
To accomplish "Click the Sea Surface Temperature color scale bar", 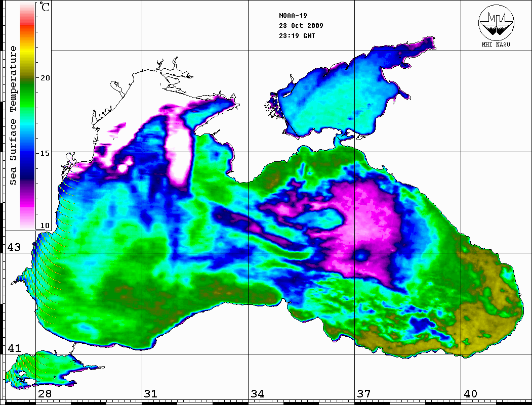I will click(27, 115).
